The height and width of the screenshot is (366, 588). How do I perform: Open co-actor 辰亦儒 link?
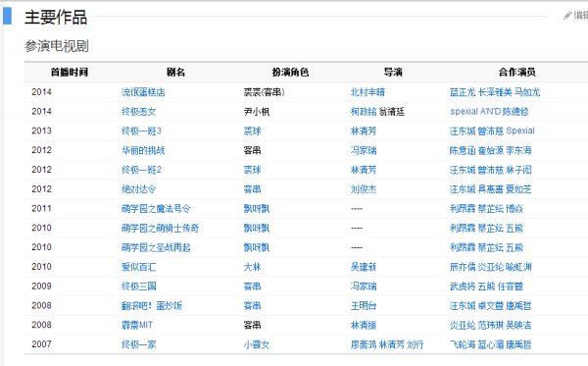tap(463, 267)
